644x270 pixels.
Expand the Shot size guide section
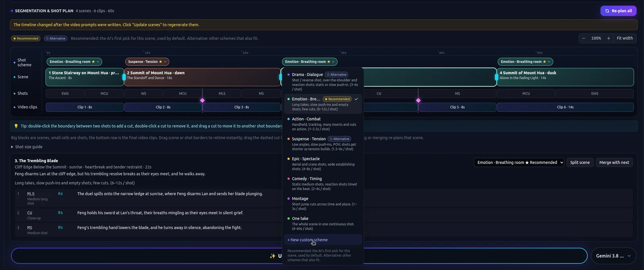[x=27, y=147]
